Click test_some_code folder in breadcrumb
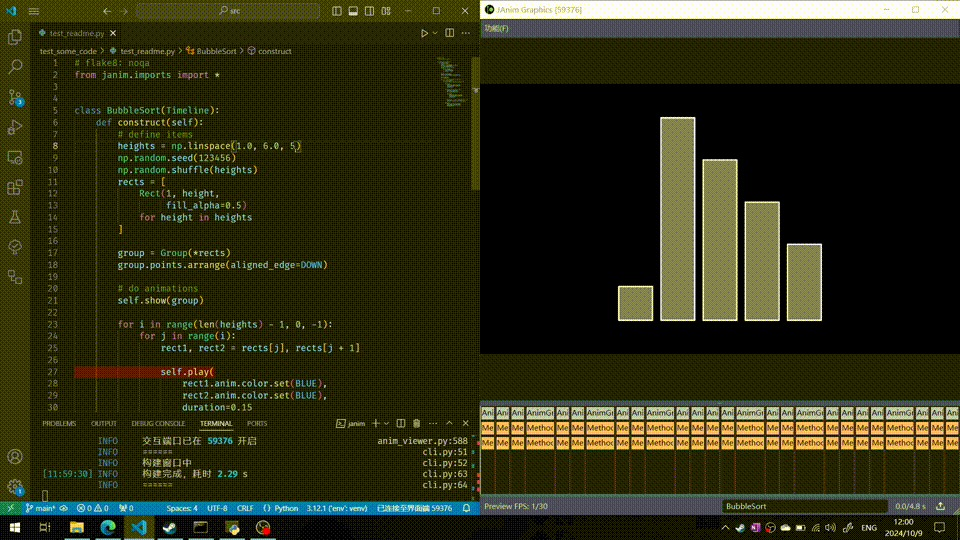The image size is (960, 540). [68, 51]
